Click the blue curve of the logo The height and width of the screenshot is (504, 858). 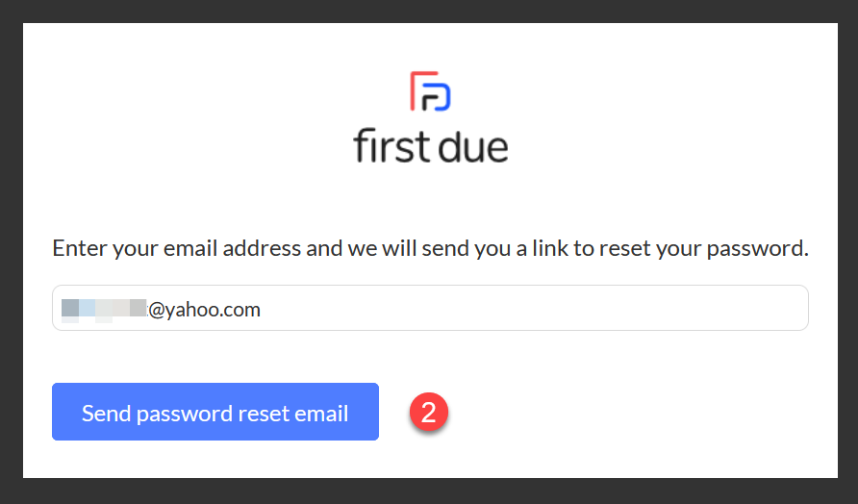[x=442, y=96]
